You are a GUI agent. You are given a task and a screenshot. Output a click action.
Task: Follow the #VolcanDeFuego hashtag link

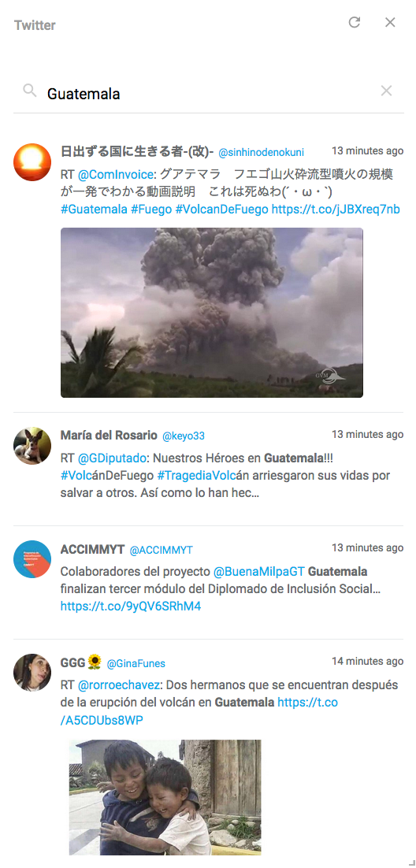tap(221, 210)
